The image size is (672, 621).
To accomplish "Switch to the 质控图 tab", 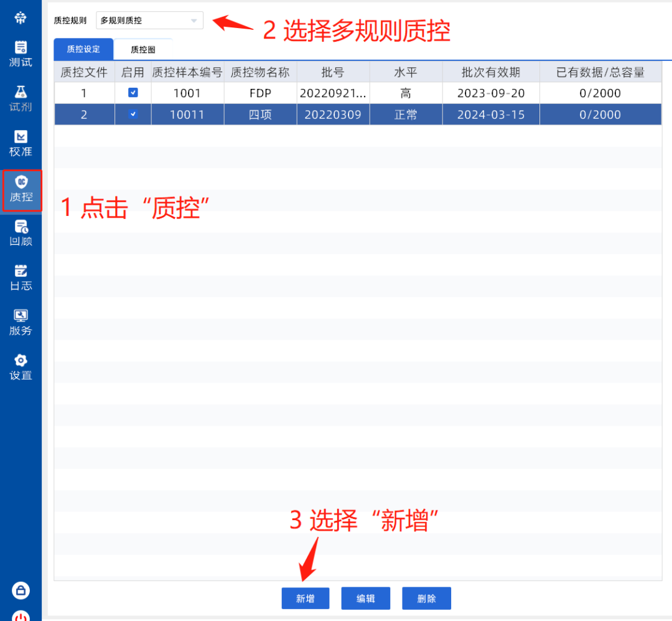I will coord(142,50).
